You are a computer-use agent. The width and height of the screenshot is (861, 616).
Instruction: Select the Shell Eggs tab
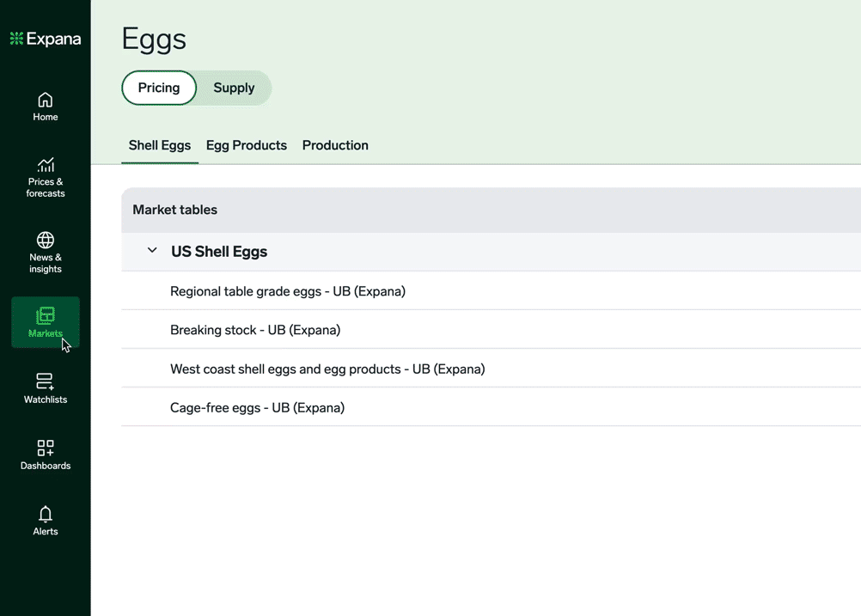tap(160, 145)
